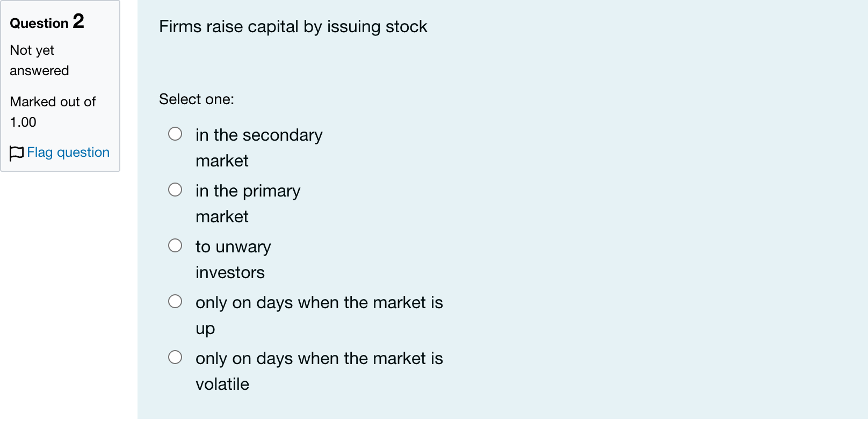868x436 pixels.
Task: Click the 'to unwary investors' answer text
Action: click(233, 259)
